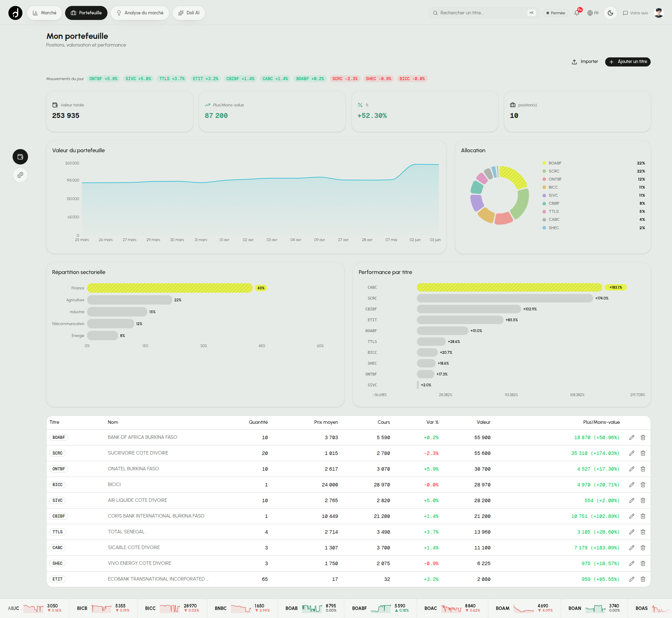The image size is (672, 618).
Task: Click the Ajouter un titre button
Action: [x=628, y=62]
